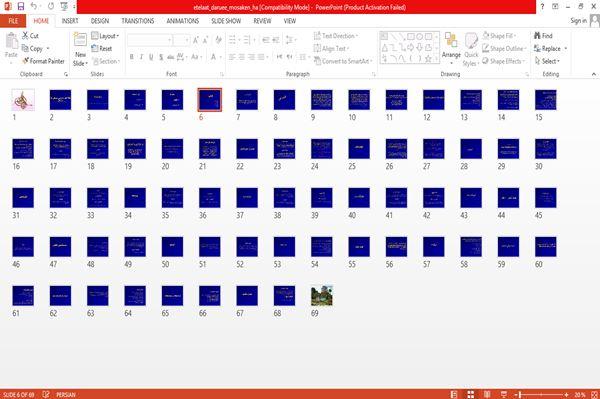Screen dimensions: 600x399
Task: Click the Paste clipboard icon
Action: coord(11,41)
